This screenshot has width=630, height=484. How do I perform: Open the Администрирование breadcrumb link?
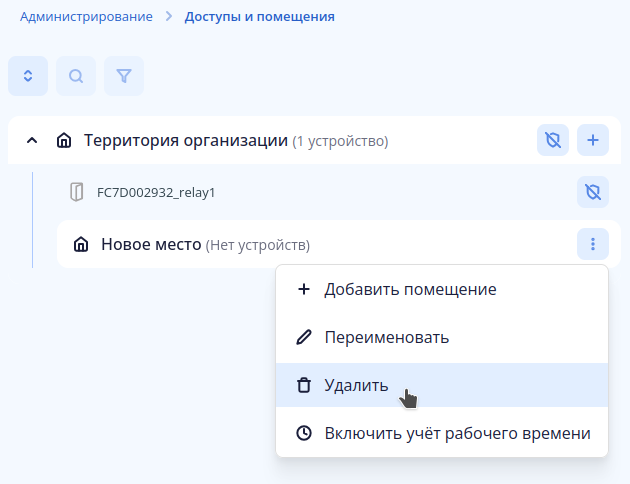(x=87, y=17)
